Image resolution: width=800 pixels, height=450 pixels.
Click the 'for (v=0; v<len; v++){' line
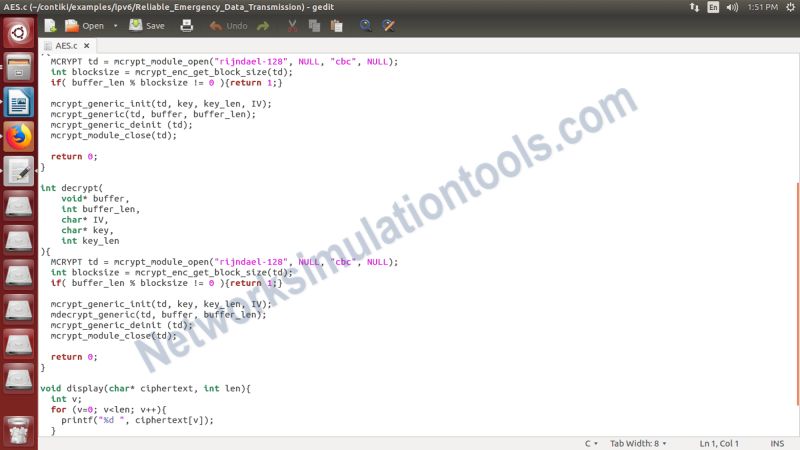coord(108,410)
